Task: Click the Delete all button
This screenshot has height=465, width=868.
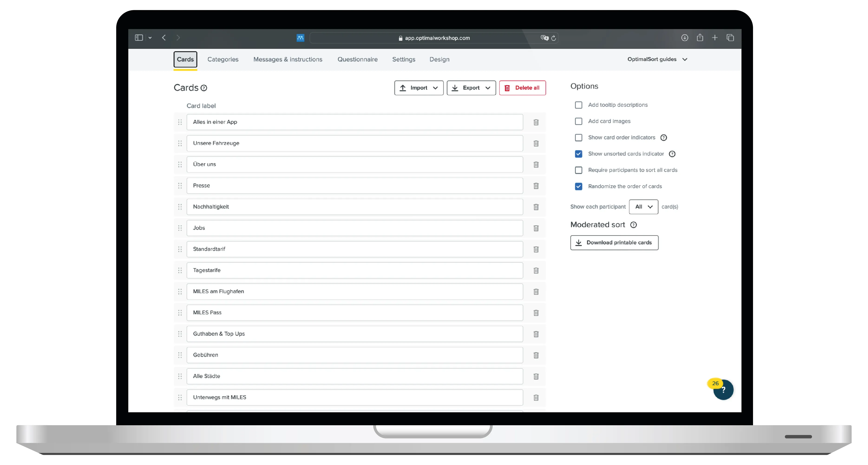Action: click(522, 88)
